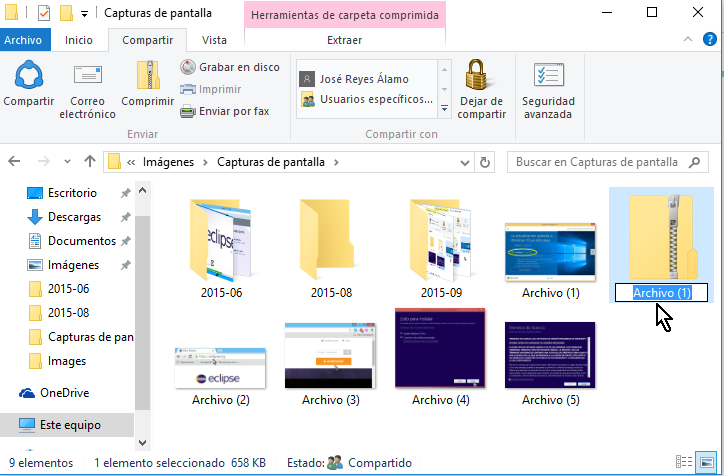724x476 pixels.
Task: Switch to large icons view
Action: tap(706, 462)
